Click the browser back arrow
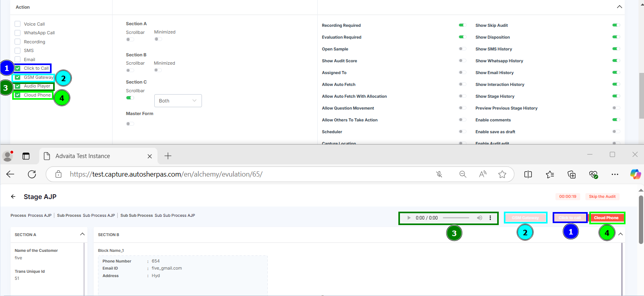 click(10, 174)
